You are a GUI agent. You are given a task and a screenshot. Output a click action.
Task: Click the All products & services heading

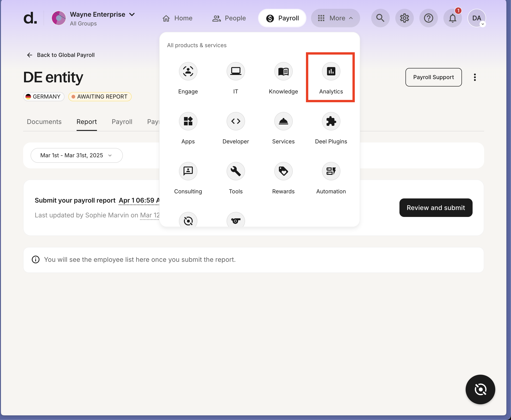point(196,46)
